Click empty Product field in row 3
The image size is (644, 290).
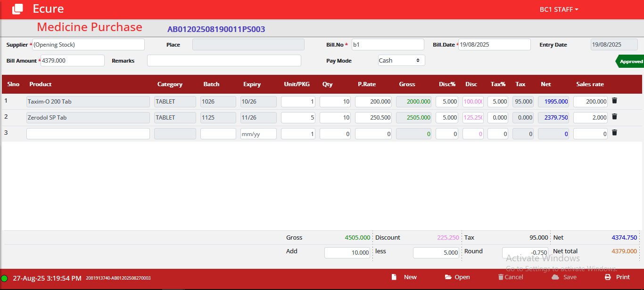88,134
